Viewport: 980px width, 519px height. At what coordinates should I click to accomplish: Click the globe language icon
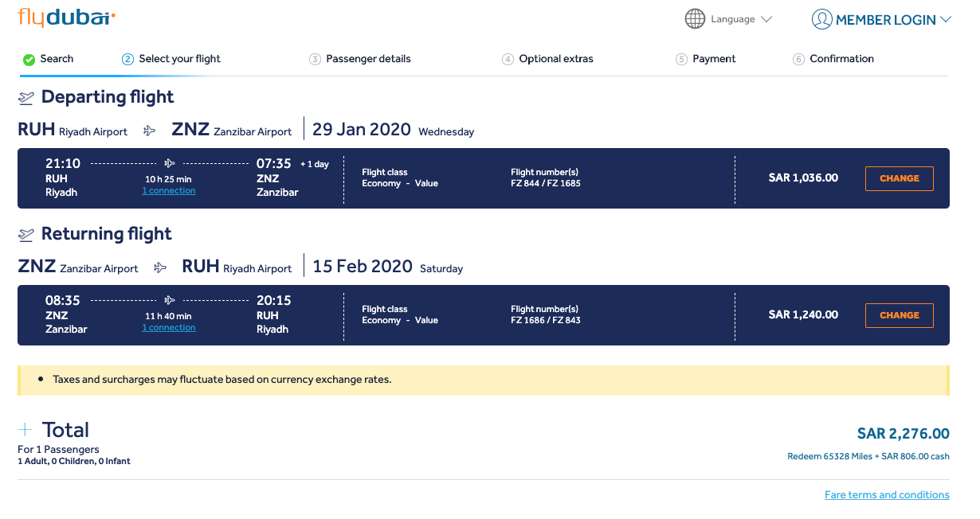[x=695, y=19]
